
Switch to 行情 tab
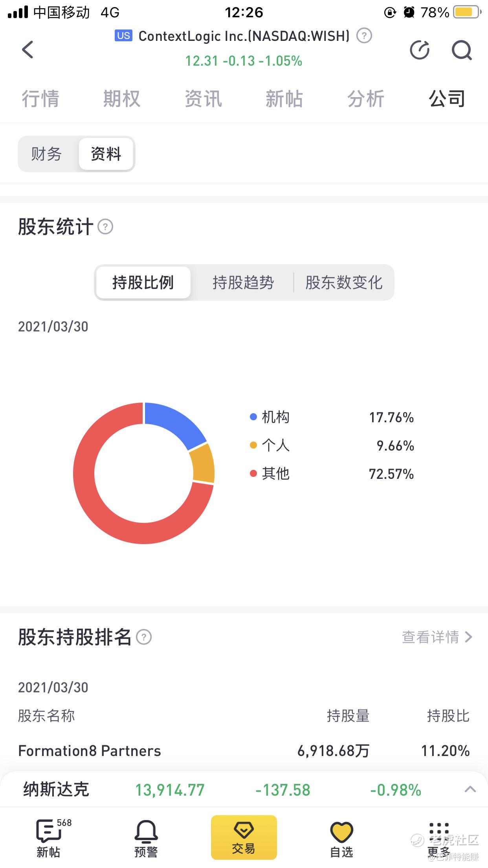pyautogui.click(x=40, y=98)
